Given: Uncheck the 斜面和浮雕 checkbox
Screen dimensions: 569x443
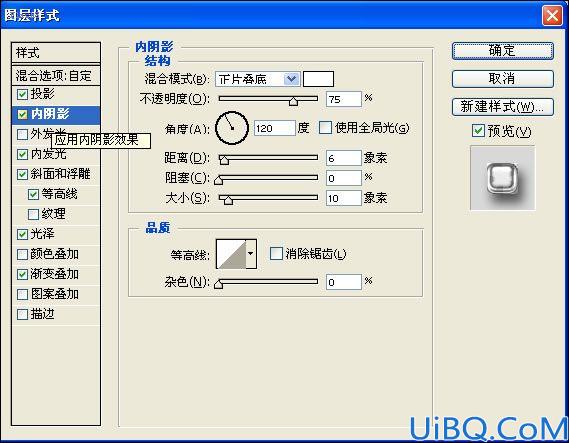Looking at the screenshot, I should pos(22,175).
